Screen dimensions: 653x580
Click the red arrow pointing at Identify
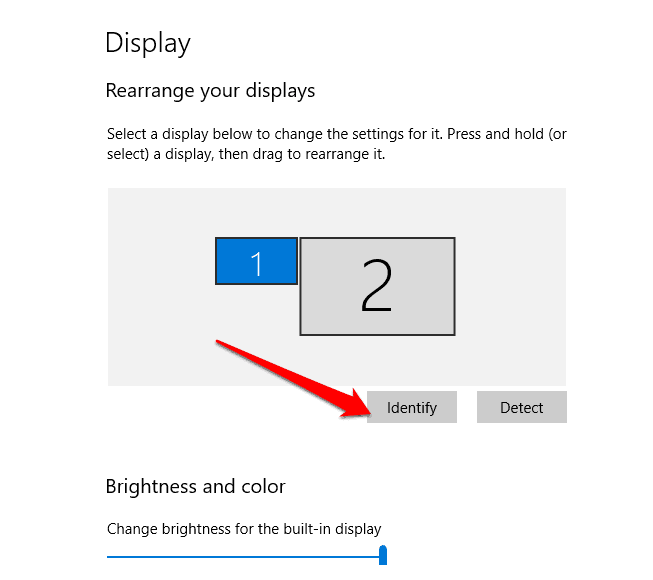290,375
